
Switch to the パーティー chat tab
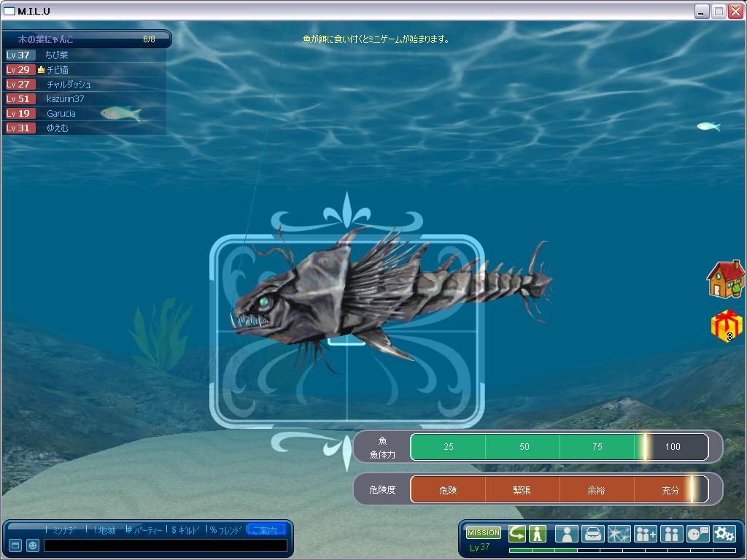pos(145,530)
